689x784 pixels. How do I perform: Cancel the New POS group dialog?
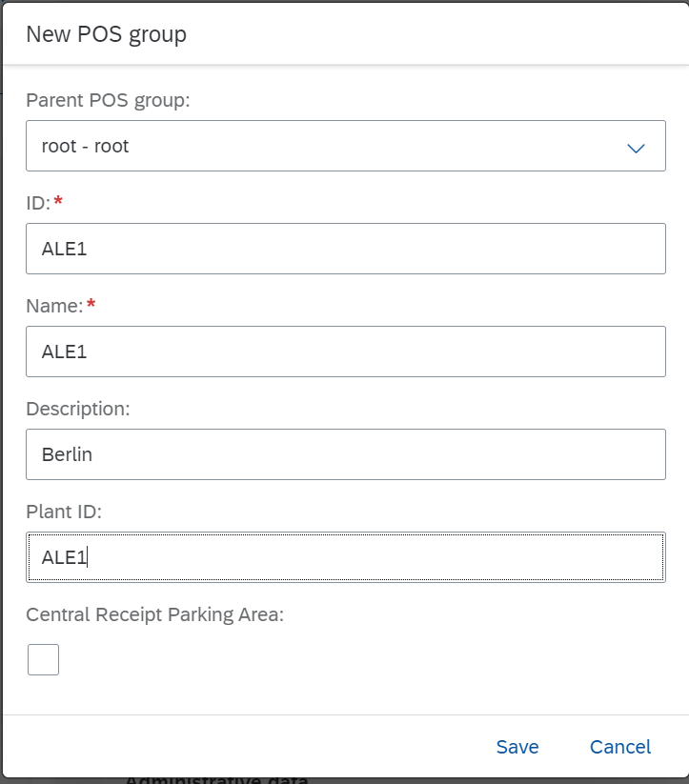pos(620,747)
